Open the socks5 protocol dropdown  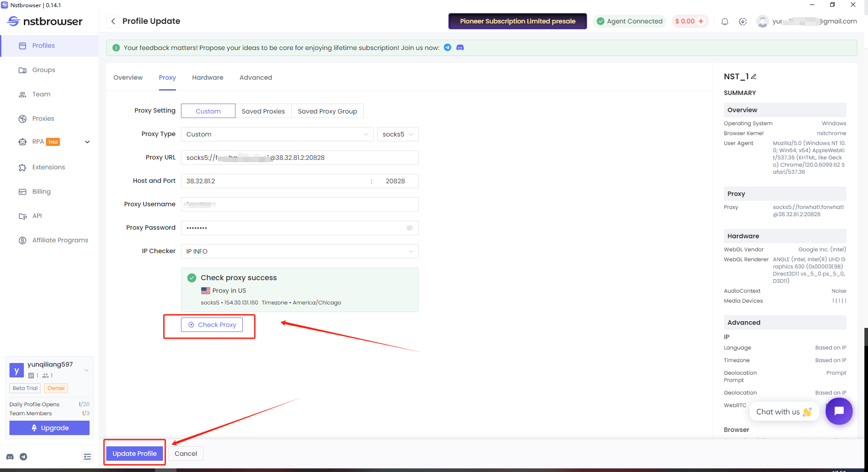398,134
